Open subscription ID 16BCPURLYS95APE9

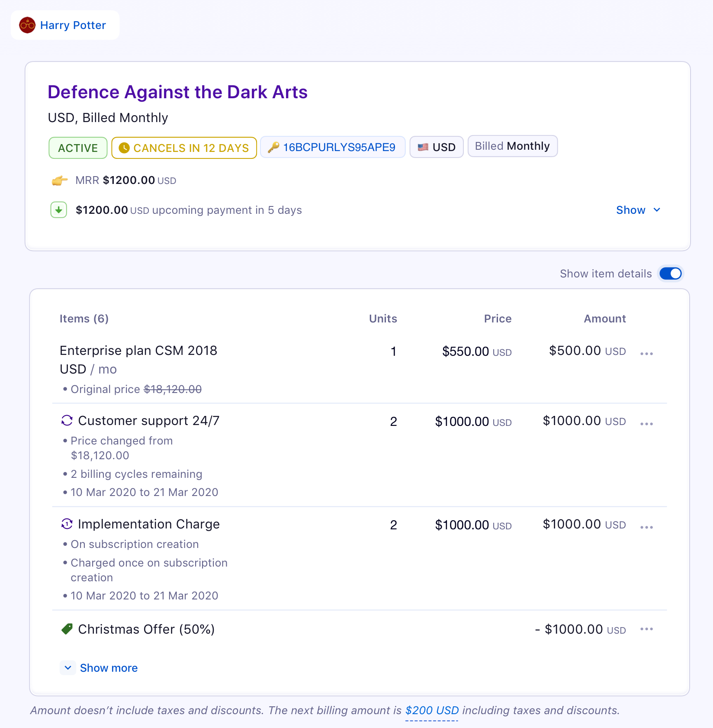tap(339, 148)
